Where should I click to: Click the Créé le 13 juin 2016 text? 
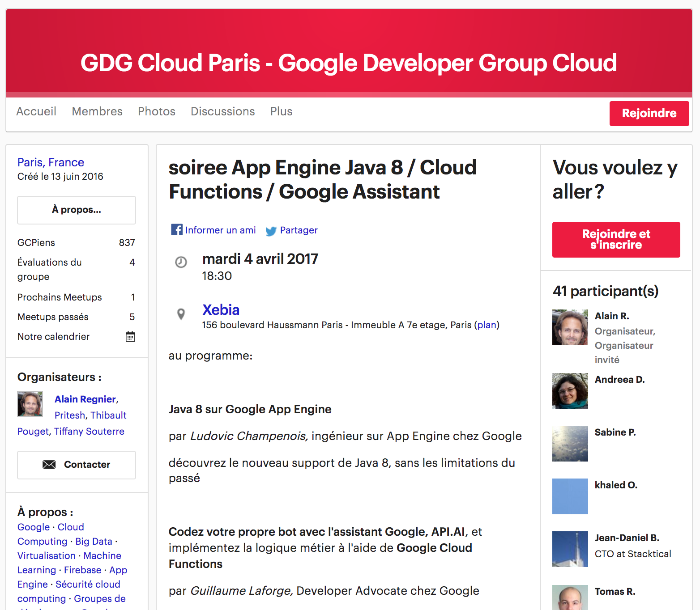point(60,177)
